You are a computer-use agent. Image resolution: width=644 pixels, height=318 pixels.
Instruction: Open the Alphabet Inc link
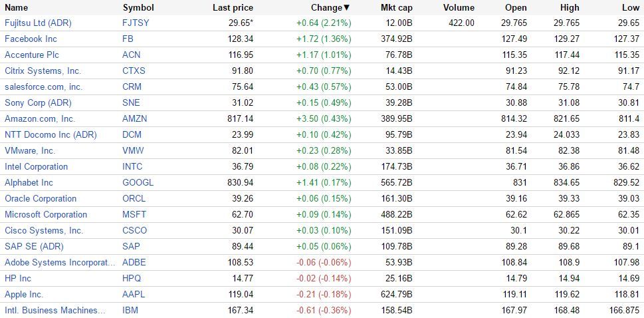(29, 182)
